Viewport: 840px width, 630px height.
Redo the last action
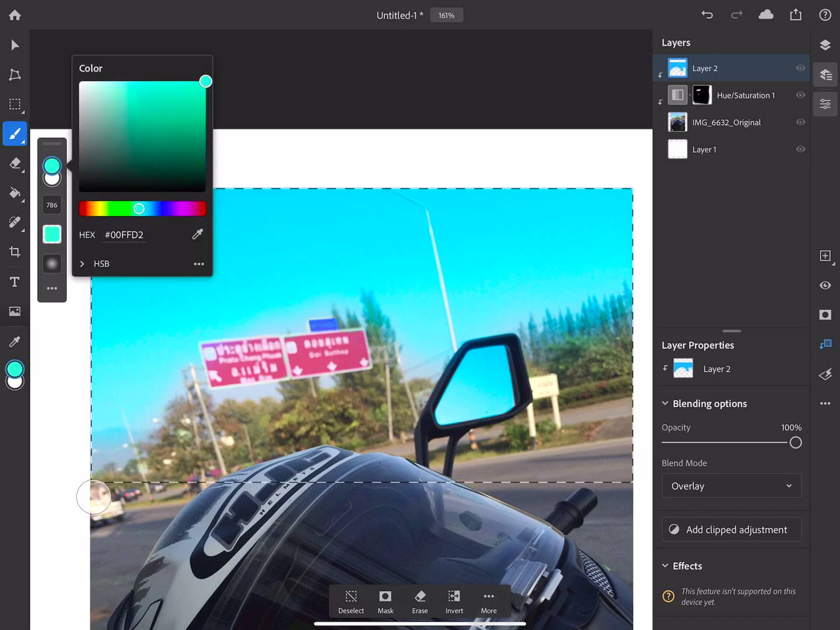[737, 15]
